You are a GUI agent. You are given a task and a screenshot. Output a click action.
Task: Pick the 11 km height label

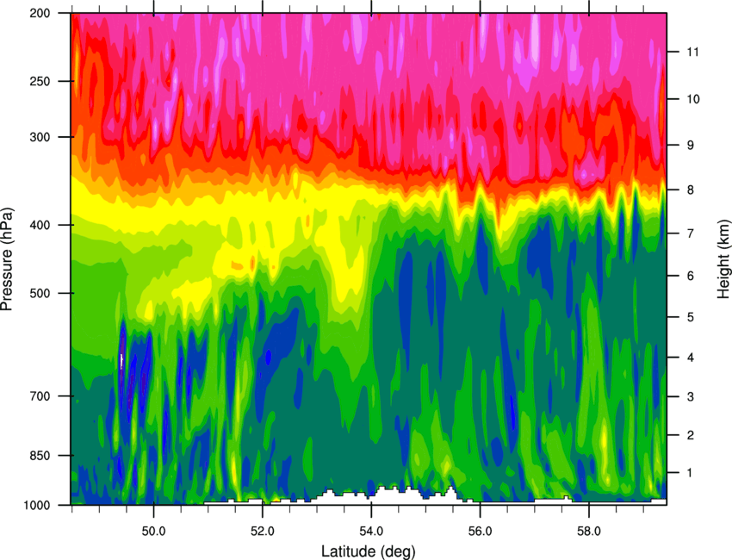[x=693, y=52]
